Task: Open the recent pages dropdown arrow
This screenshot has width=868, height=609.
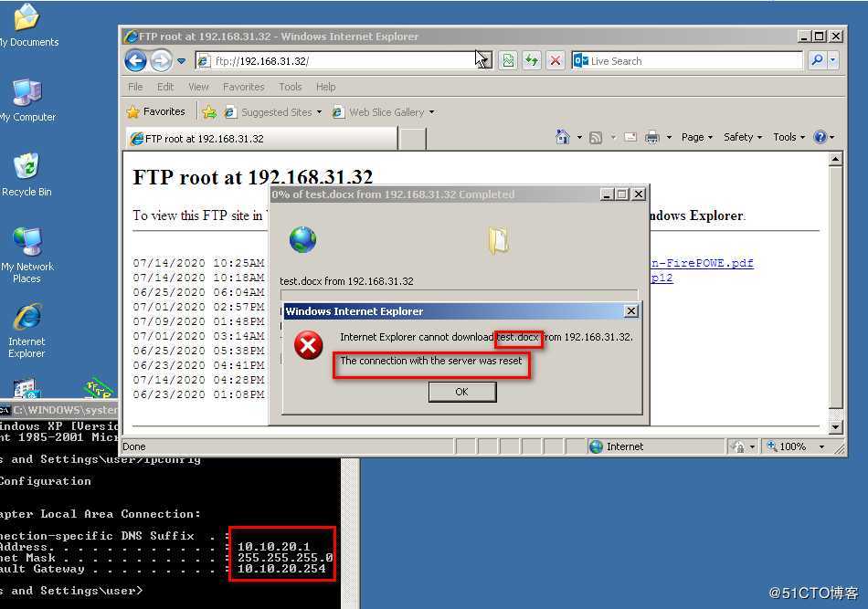Action: [x=181, y=61]
